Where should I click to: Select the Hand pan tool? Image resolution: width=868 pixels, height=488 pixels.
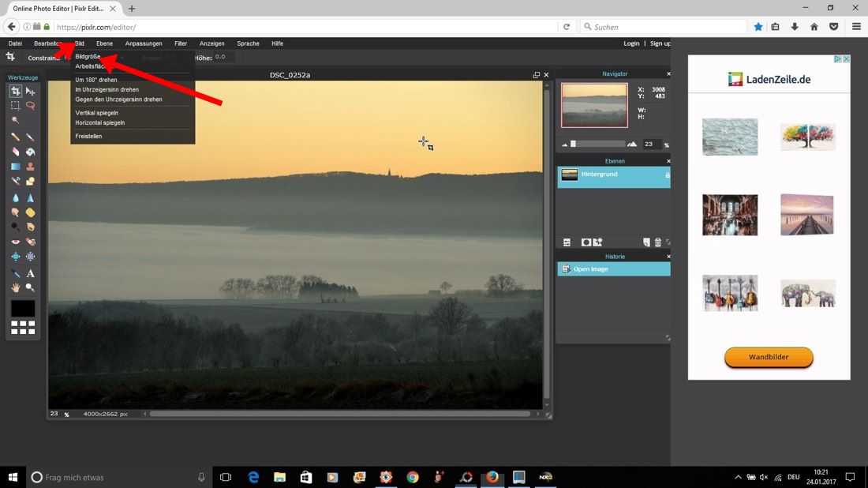(x=16, y=288)
